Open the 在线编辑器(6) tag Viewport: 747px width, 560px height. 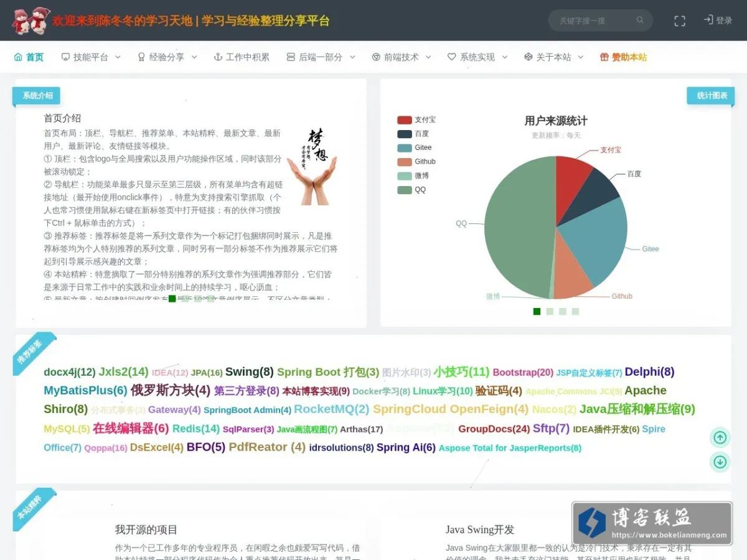(131, 428)
